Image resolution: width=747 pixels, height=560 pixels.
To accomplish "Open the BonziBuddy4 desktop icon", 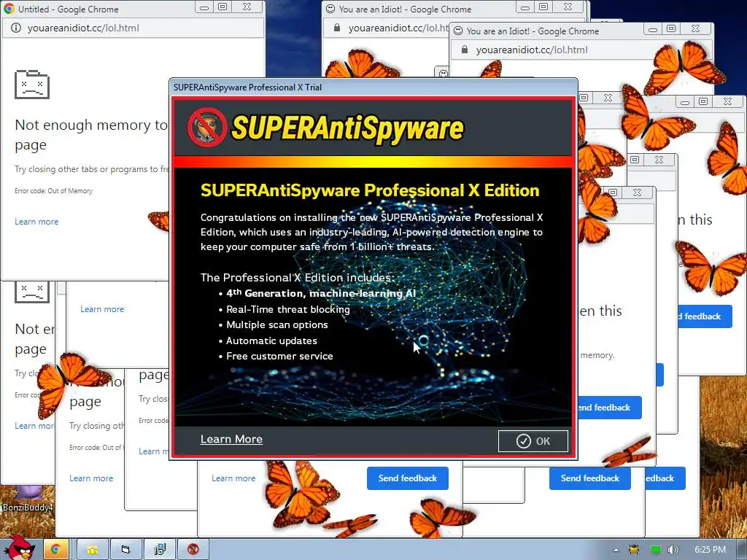I will click(28, 499).
